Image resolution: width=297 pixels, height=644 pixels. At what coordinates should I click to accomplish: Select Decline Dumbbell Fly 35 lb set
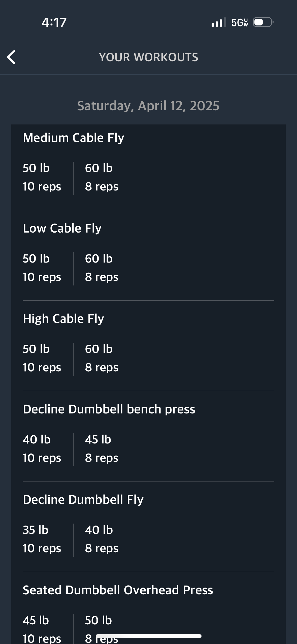[x=42, y=539]
